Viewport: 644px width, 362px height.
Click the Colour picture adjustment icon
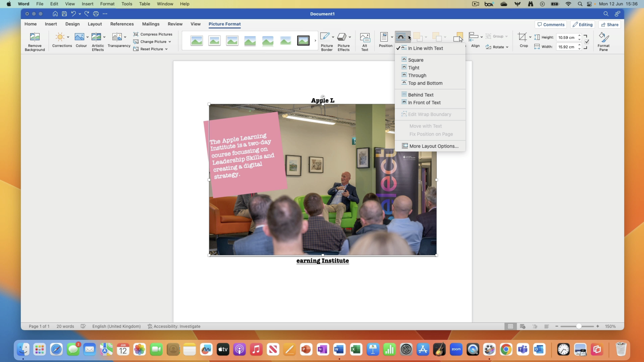point(79,37)
